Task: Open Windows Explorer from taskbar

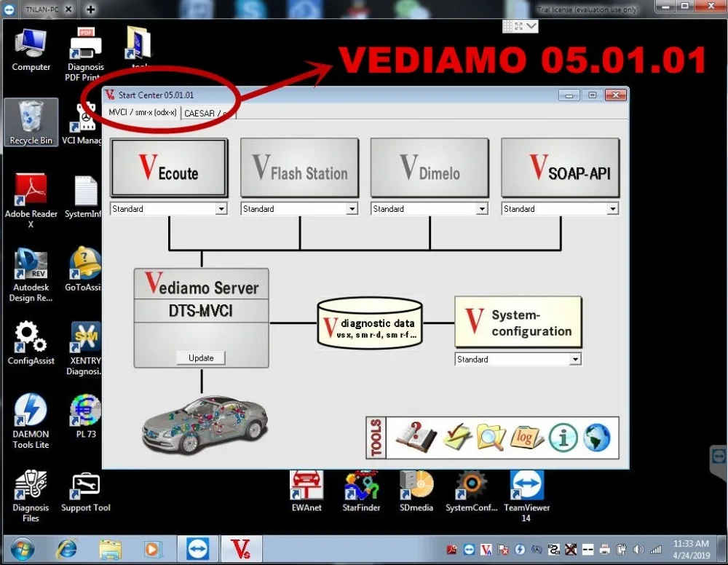Action: click(110, 550)
